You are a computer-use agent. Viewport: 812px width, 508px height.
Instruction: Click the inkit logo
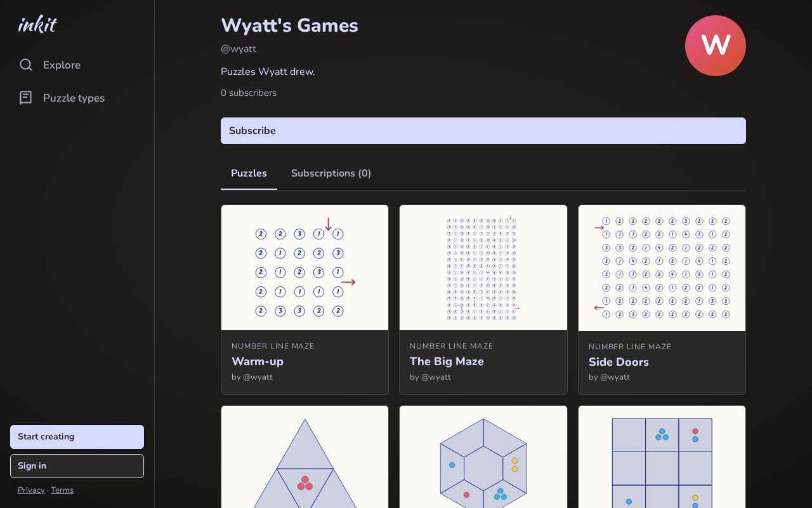tap(37, 24)
